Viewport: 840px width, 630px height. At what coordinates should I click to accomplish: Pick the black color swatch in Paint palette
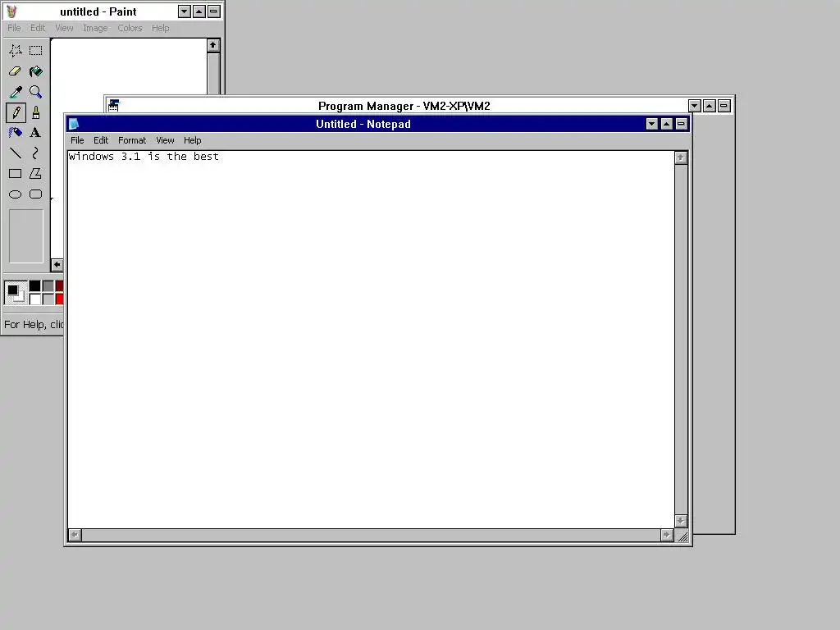pos(34,286)
